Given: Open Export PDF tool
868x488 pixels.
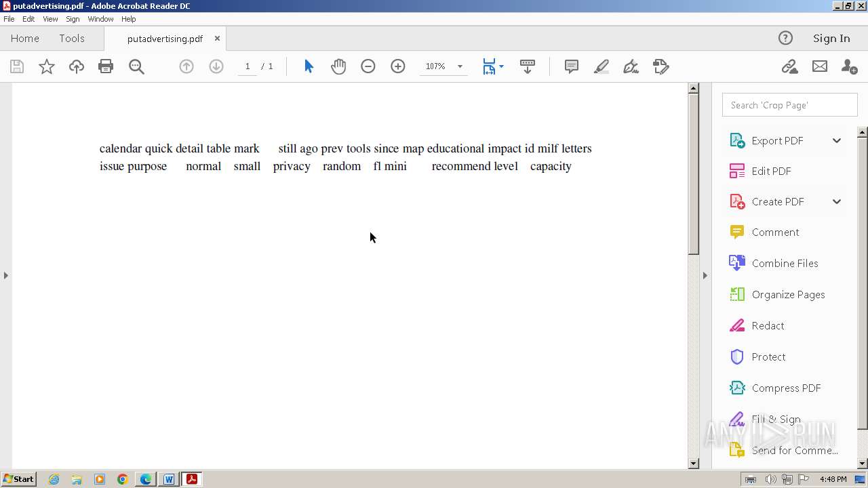Looking at the screenshot, I should click(x=777, y=140).
